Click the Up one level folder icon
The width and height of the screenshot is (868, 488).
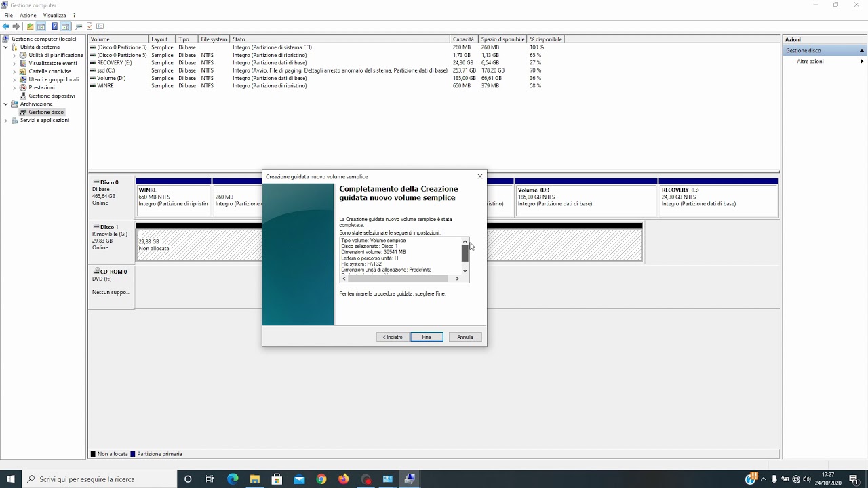[x=30, y=26]
